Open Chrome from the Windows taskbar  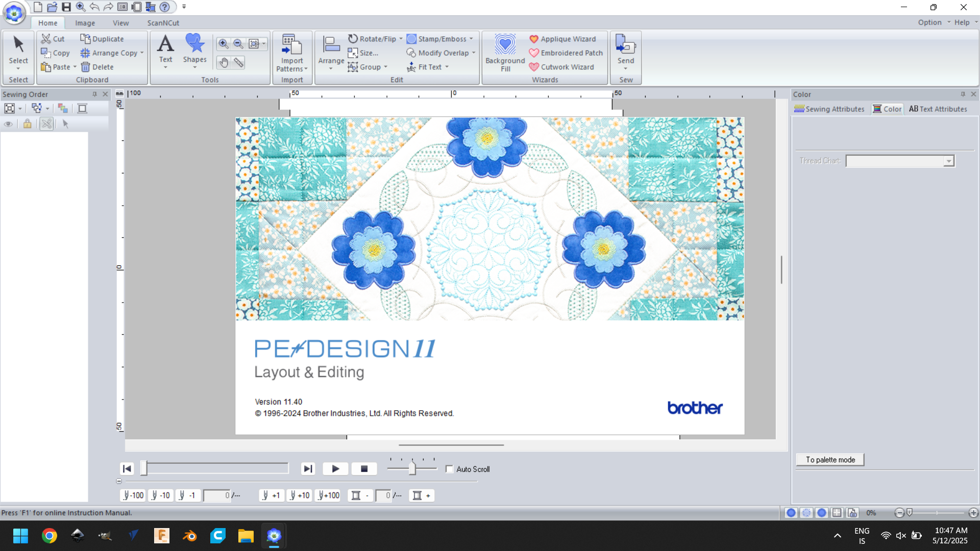point(50,536)
